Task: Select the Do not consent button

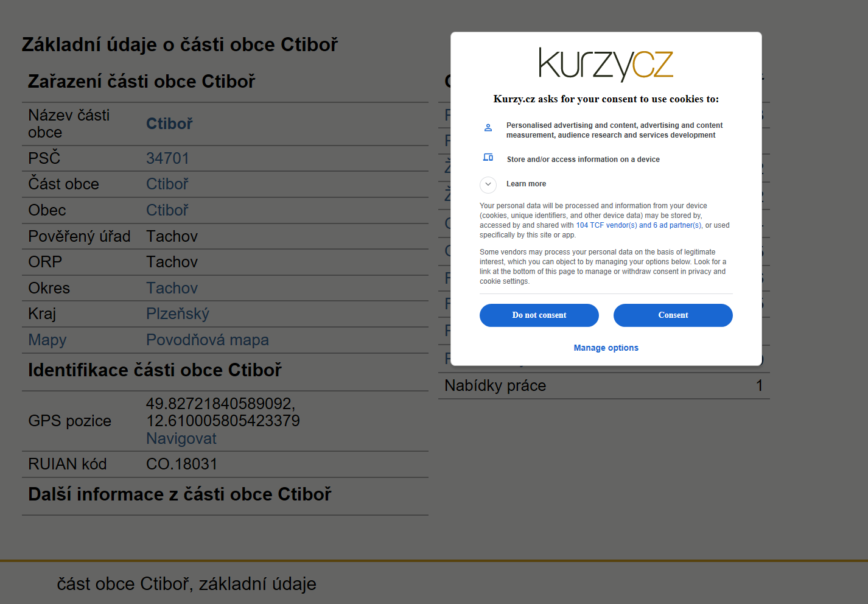Action: point(539,315)
